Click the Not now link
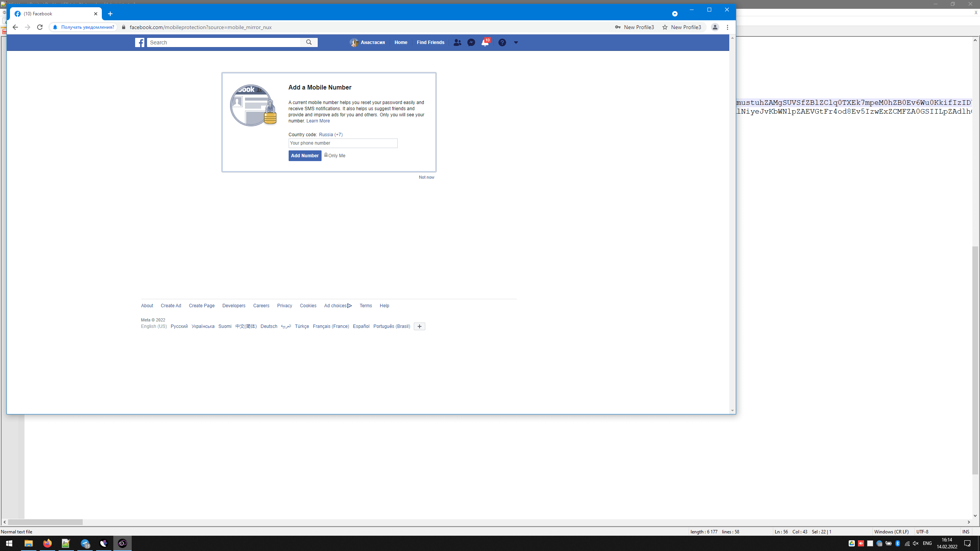Viewport: 980px width, 551px height. point(426,177)
